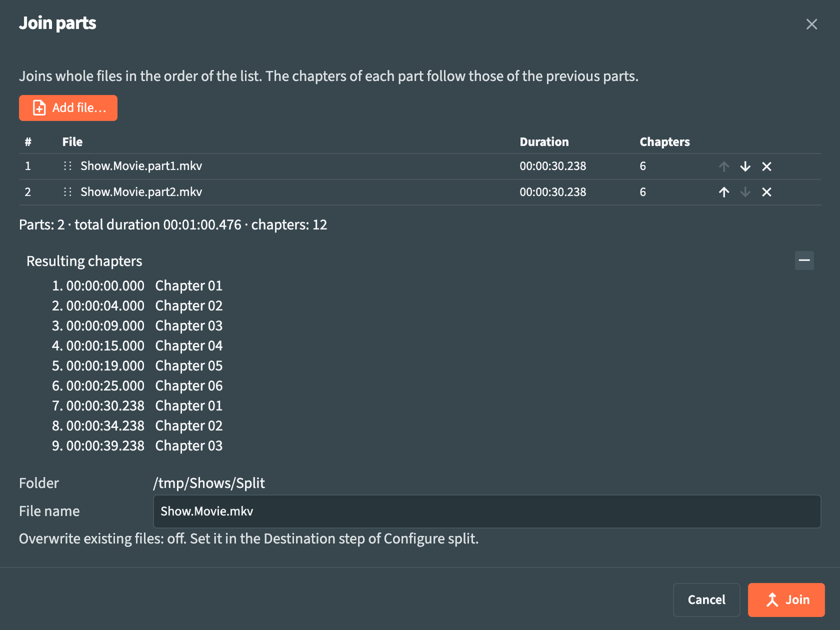Click the /tmp/Shows/Split folder path
Screen dimensions: 840x630
(209, 483)
